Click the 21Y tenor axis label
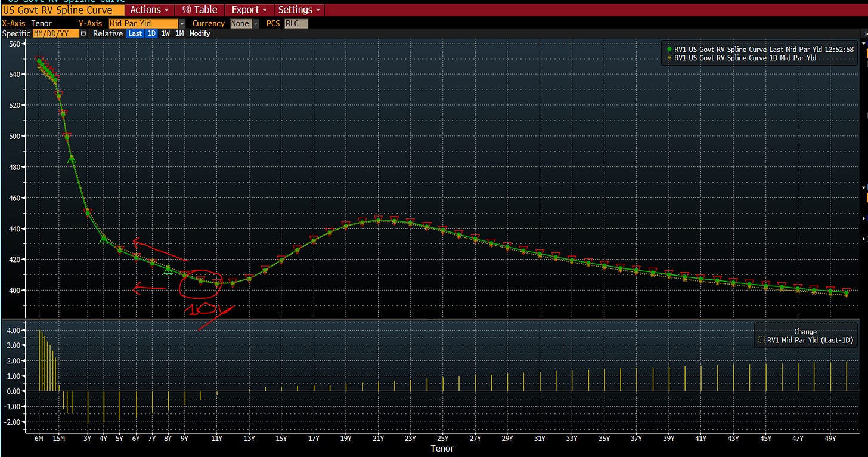Image resolution: width=868 pixels, height=457 pixels. (x=377, y=438)
